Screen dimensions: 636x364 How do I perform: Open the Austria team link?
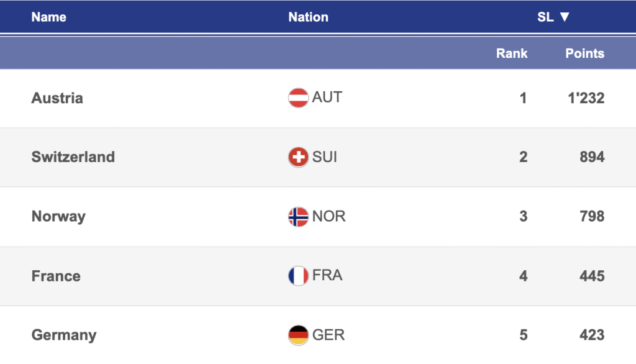tap(57, 98)
